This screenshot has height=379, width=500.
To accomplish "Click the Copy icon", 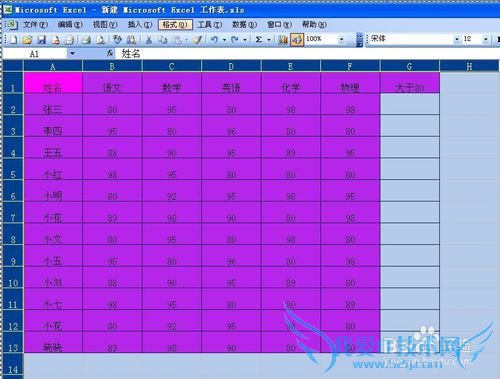I will pos(163,40).
